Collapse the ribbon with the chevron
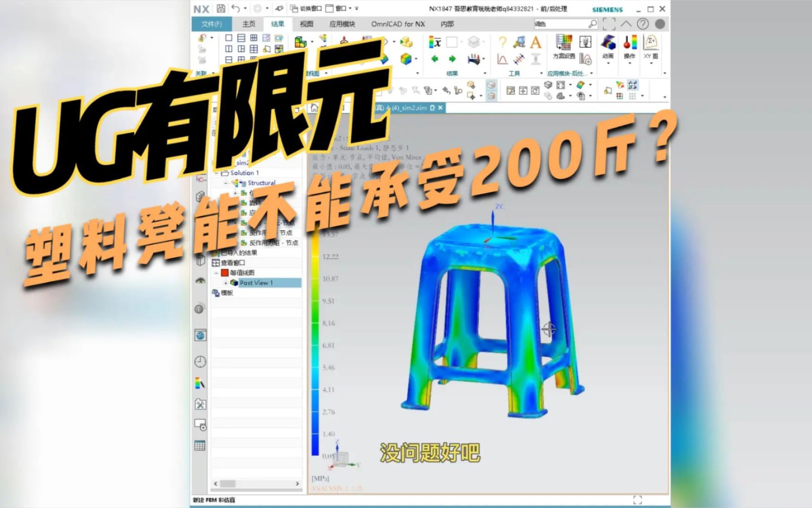The height and width of the screenshot is (508, 812). tap(626, 24)
